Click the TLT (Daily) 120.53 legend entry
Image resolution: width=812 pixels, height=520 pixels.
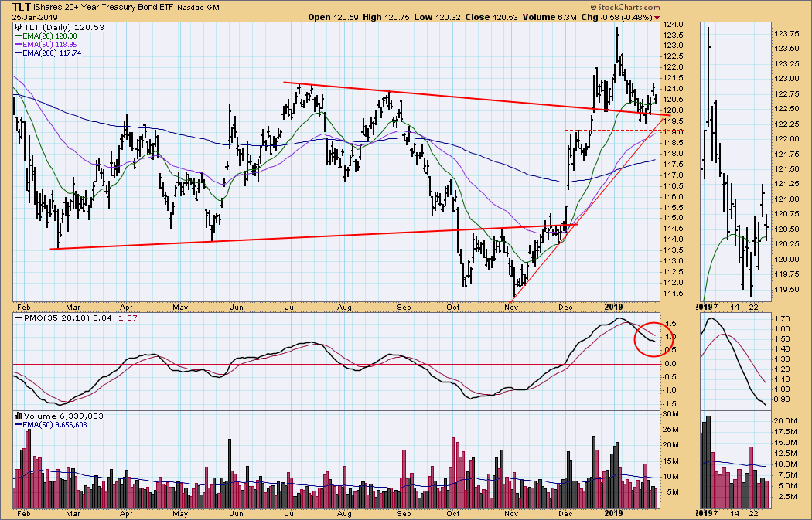pyautogui.click(x=63, y=27)
